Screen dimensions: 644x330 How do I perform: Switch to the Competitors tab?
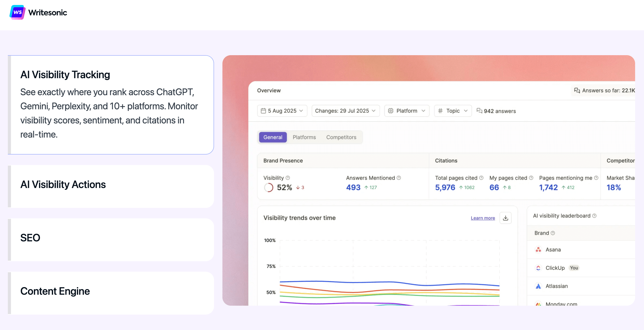pos(341,137)
